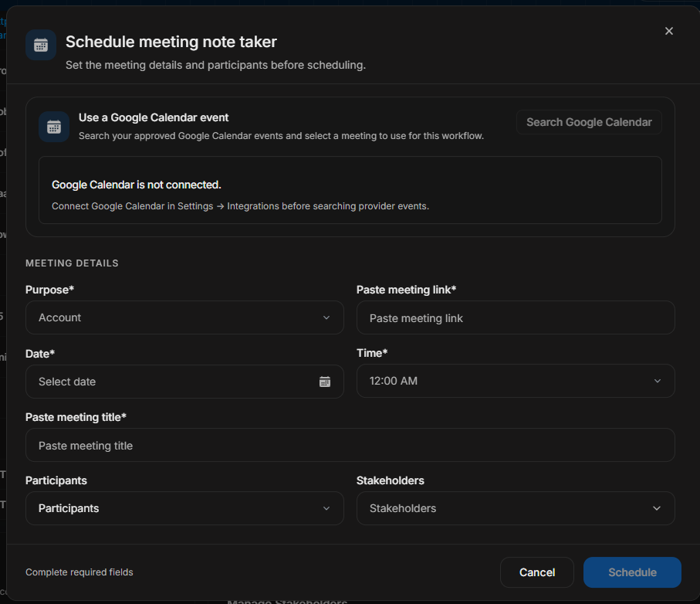The width and height of the screenshot is (700, 604).
Task: Expand the 12:00 AM time dropdown
Action: (x=516, y=381)
